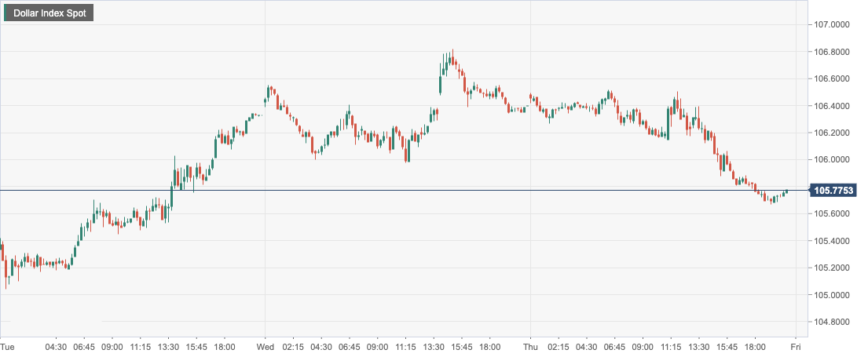Click the 107.0000 price axis label

(833, 25)
